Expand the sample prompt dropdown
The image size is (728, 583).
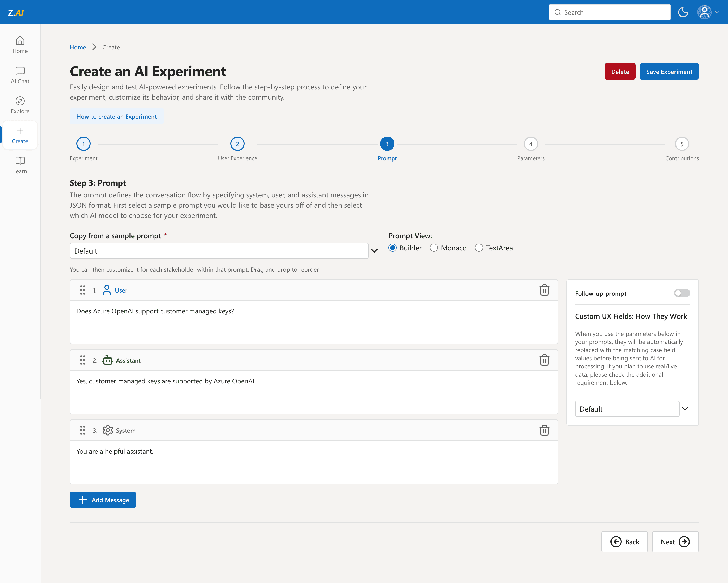(x=374, y=251)
